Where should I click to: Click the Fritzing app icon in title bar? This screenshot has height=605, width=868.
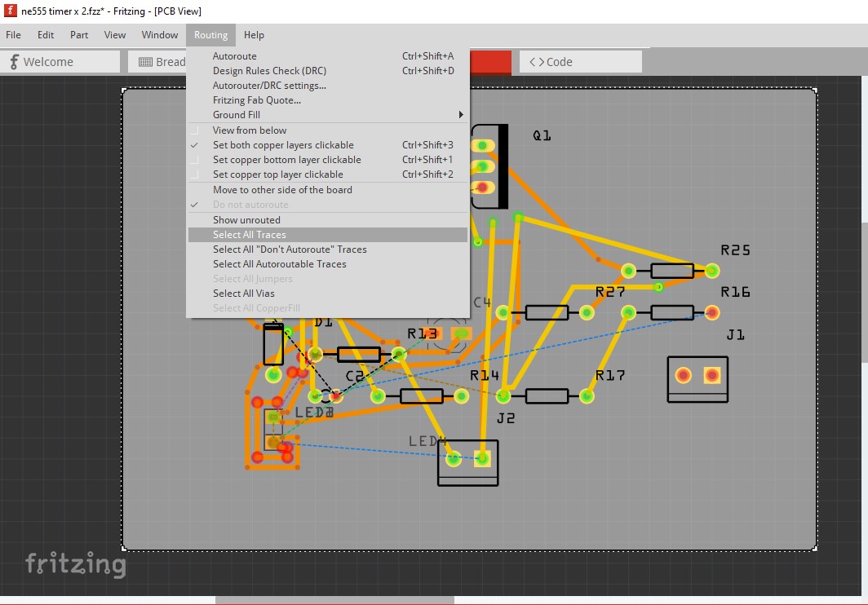pos(11,11)
